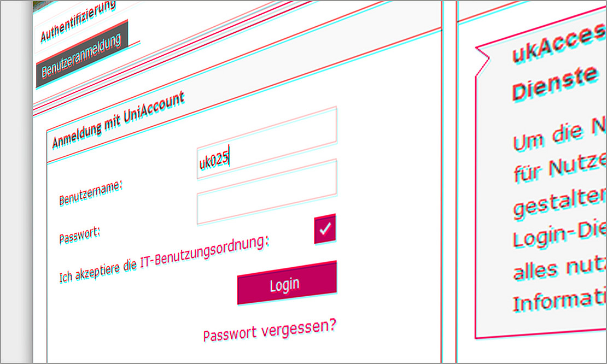Screen dimensions: 607x364
Task: Open the 'Passwort vergessen?' link
Action: [x=270, y=330]
